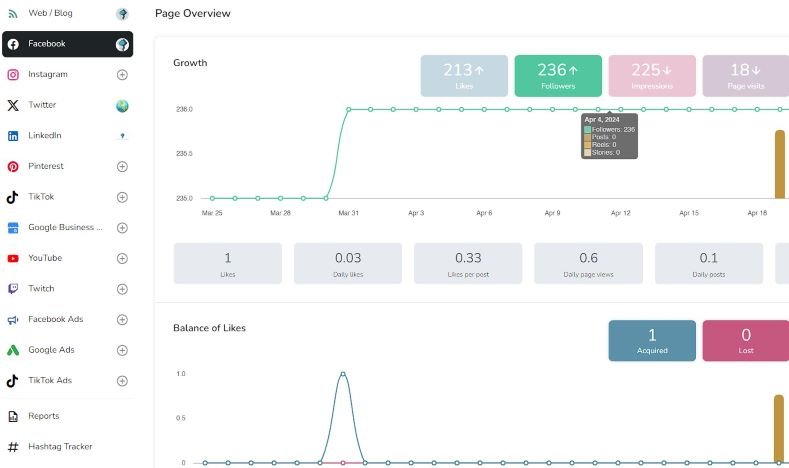The image size is (789, 468).
Task: Toggle the Lost likes card
Action: tap(746, 341)
